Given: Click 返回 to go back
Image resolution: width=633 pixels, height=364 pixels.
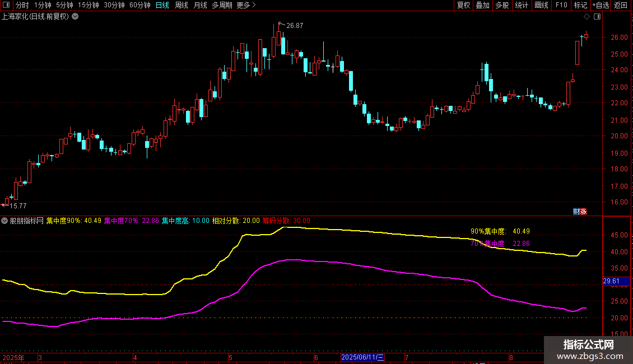Looking at the screenshot, I should [621, 5].
